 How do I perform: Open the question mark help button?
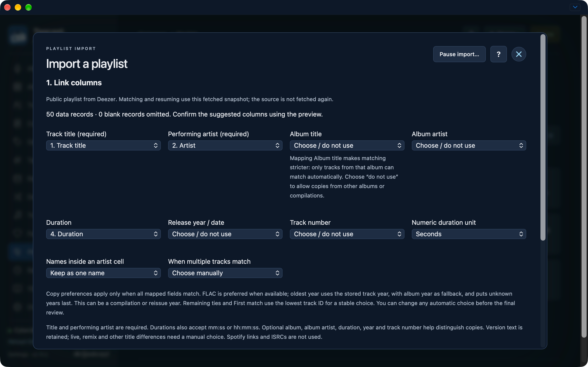tap(498, 54)
